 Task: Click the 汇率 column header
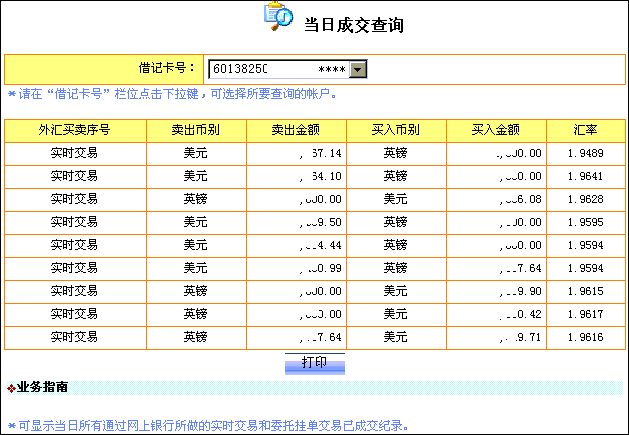[586, 130]
